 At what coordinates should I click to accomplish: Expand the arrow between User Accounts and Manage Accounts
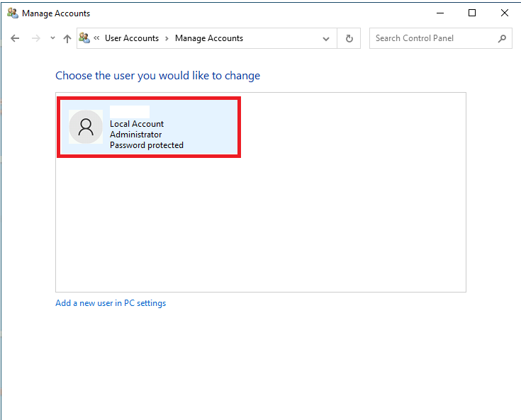click(x=167, y=38)
